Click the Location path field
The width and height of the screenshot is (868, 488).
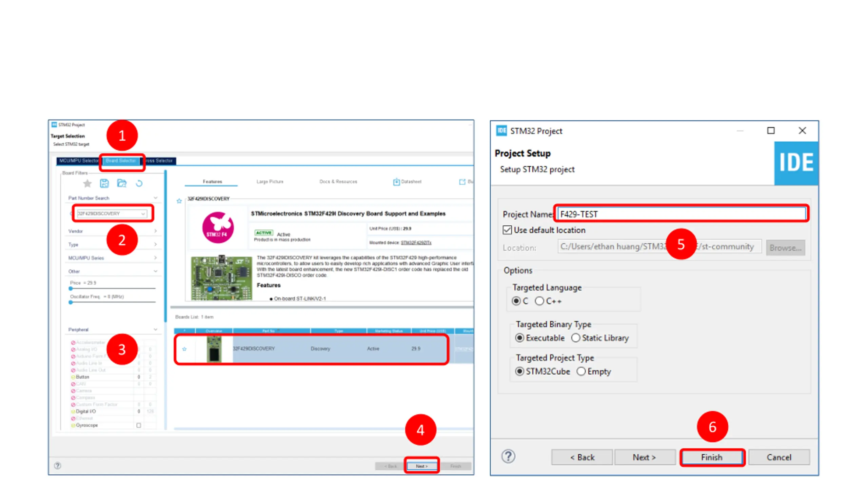coord(659,246)
